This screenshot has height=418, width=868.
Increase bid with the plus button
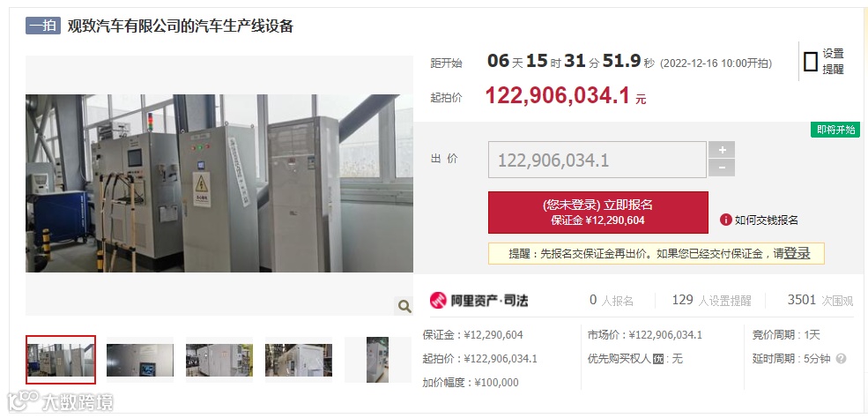722,150
